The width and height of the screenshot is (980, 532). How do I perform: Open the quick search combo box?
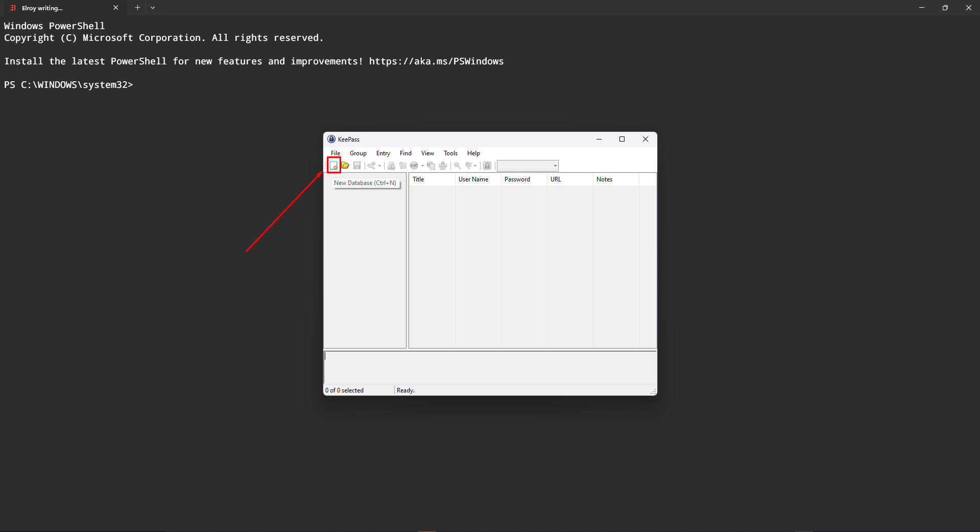pos(528,166)
